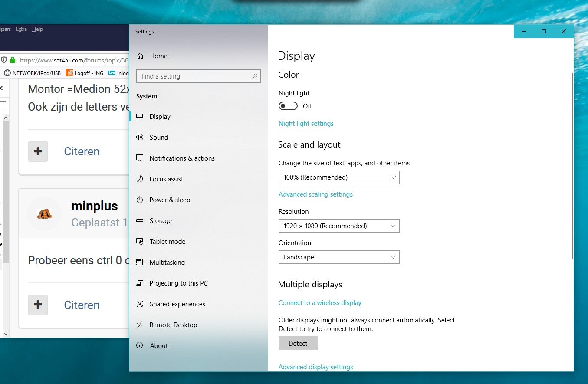588x384 pixels.
Task: Open the Extra menu in the browser
Action: tap(21, 29)
